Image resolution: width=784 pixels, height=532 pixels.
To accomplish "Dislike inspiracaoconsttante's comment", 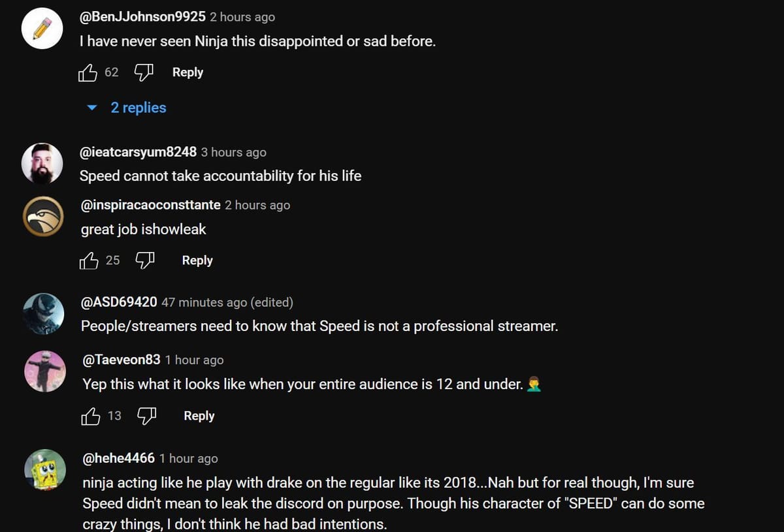I will tap(144, 260).
